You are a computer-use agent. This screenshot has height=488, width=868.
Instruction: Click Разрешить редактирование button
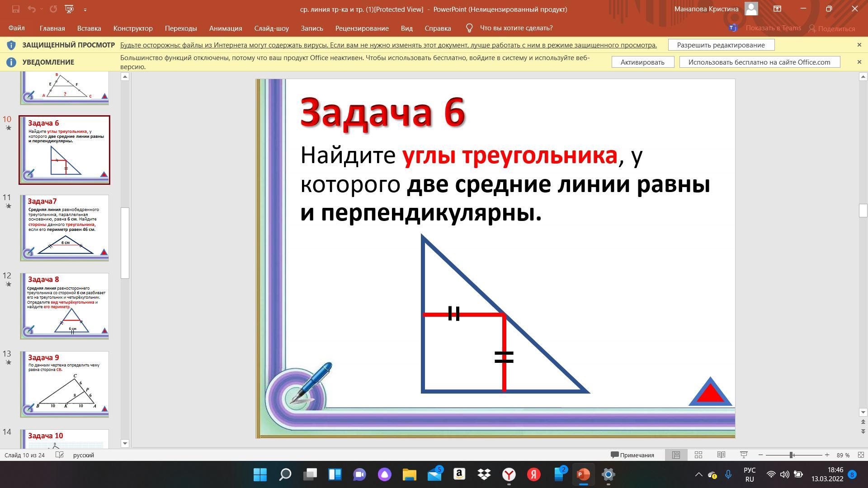[721, 45]
